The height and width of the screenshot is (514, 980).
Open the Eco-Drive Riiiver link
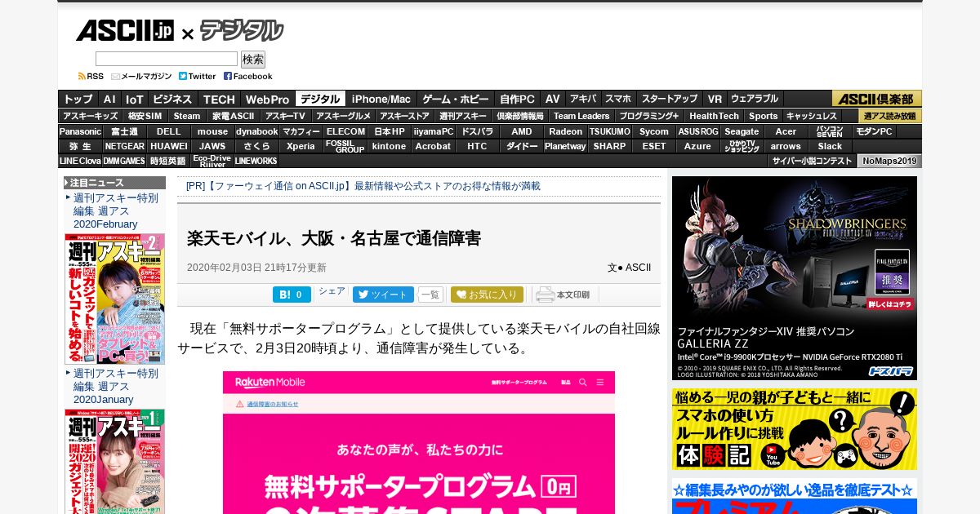coord(212,161)
